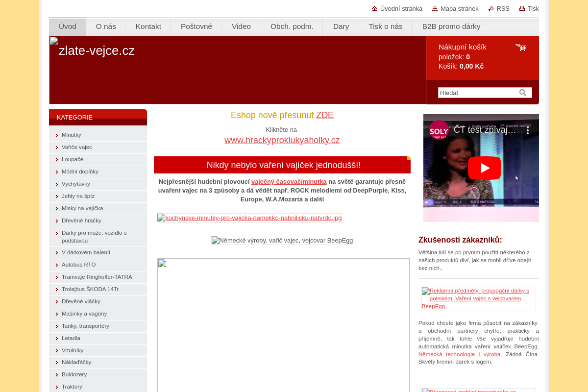Open the Kontakt menu tab

click(x=148, y=26)
